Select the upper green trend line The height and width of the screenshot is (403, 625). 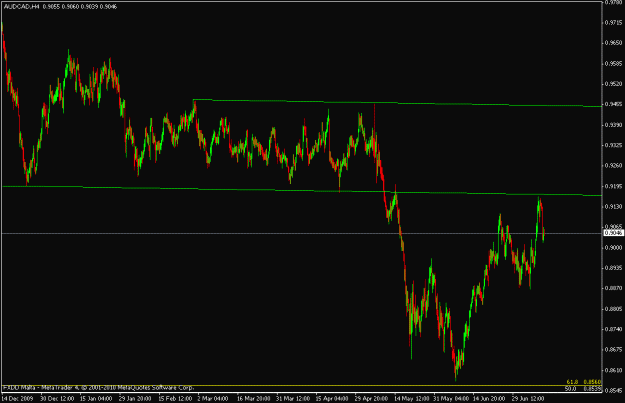pos(397,103)
